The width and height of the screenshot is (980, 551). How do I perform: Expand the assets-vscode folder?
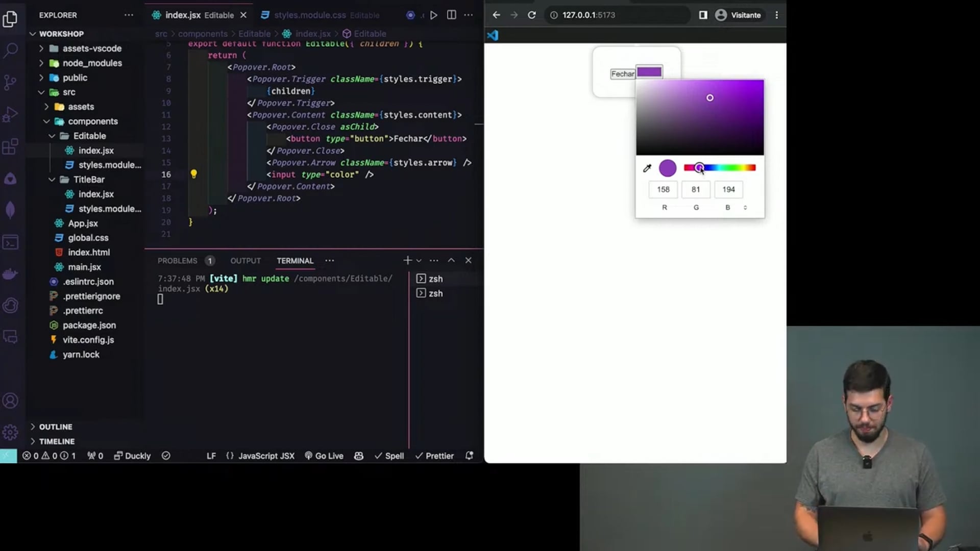(92, 48)
